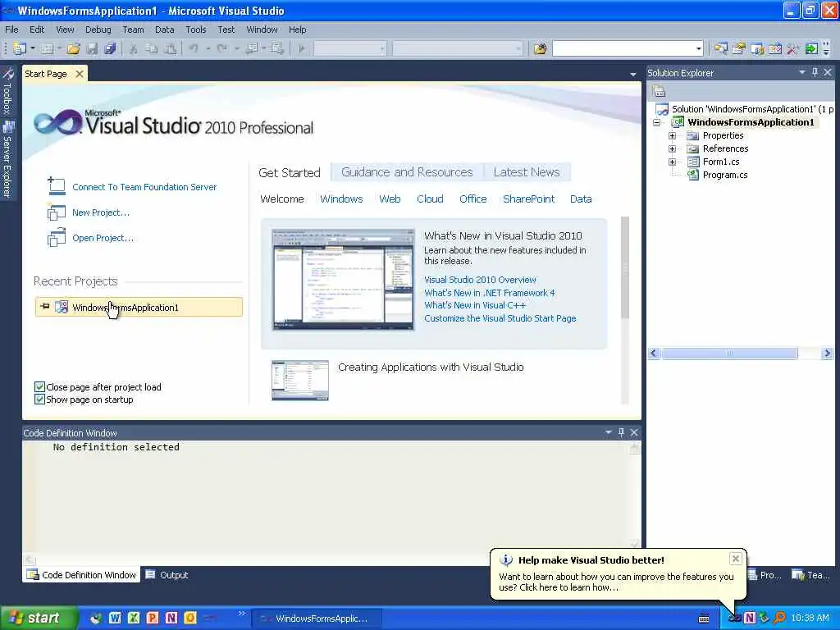Screen dimensions: 840x630
Task: Click the Cut scissors icon
Action: 134,48
